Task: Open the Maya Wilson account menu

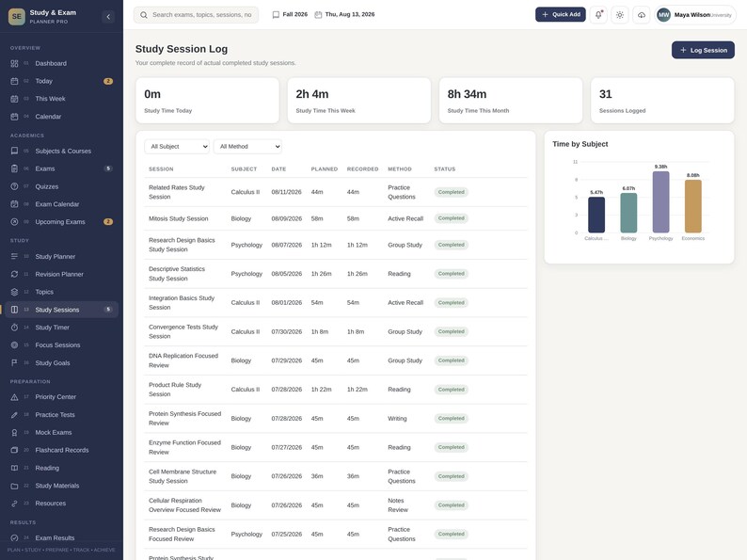Action: pos(695,15)
